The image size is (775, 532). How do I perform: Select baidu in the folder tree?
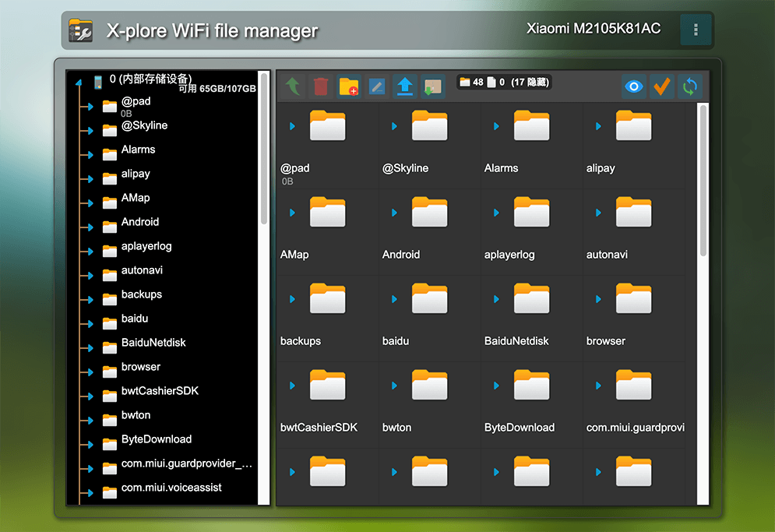(x=135, y=319)
